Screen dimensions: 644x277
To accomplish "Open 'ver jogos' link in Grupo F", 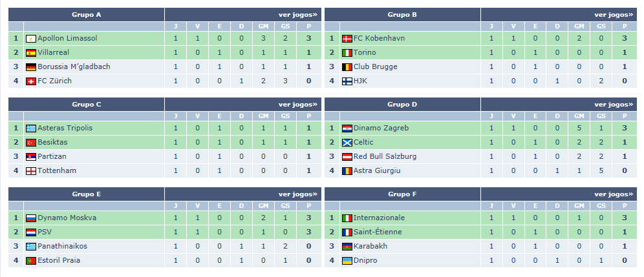I will (614, 194).
